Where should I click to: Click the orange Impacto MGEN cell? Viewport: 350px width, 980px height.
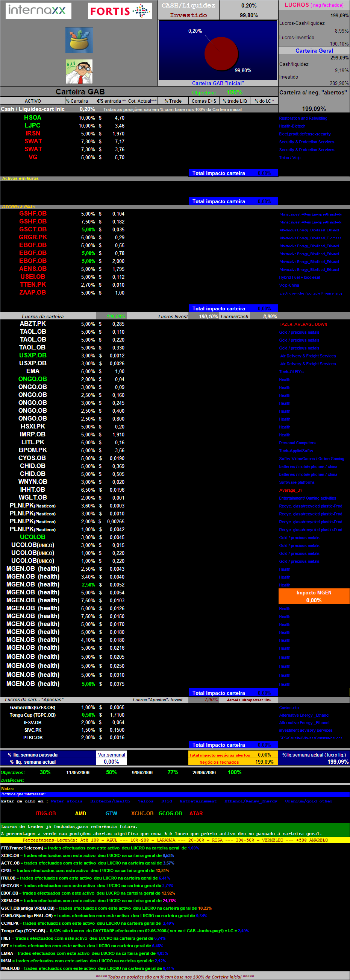tap(314, 593)
